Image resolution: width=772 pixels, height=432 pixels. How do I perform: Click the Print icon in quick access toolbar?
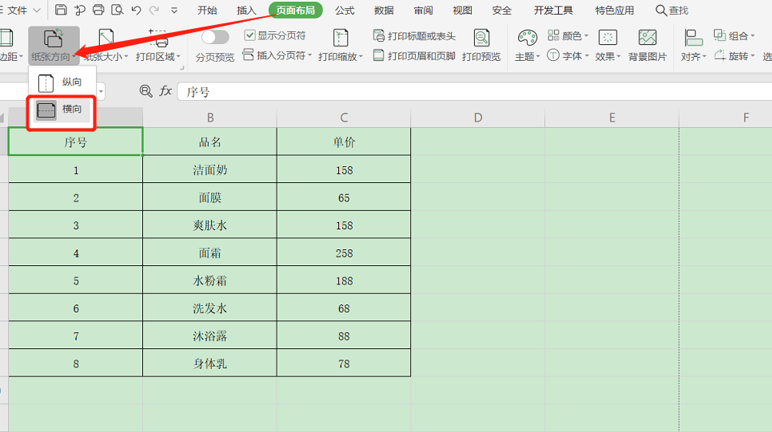98,10
